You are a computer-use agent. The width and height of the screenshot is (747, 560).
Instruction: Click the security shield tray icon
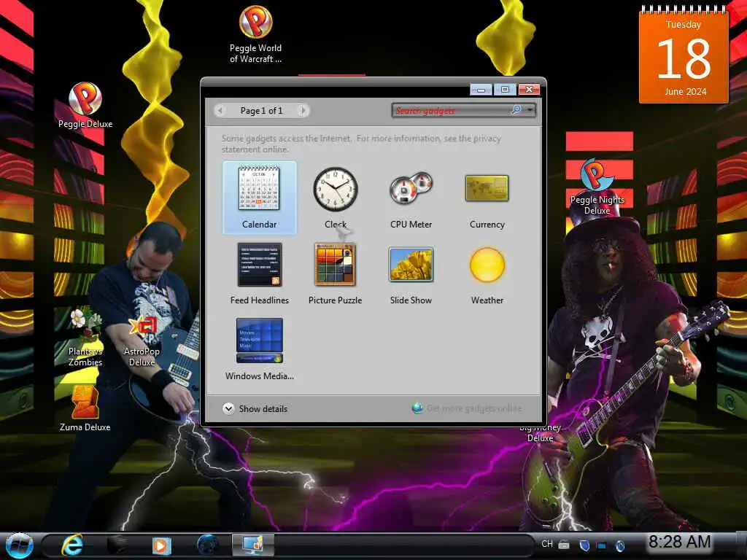point(584,545)
